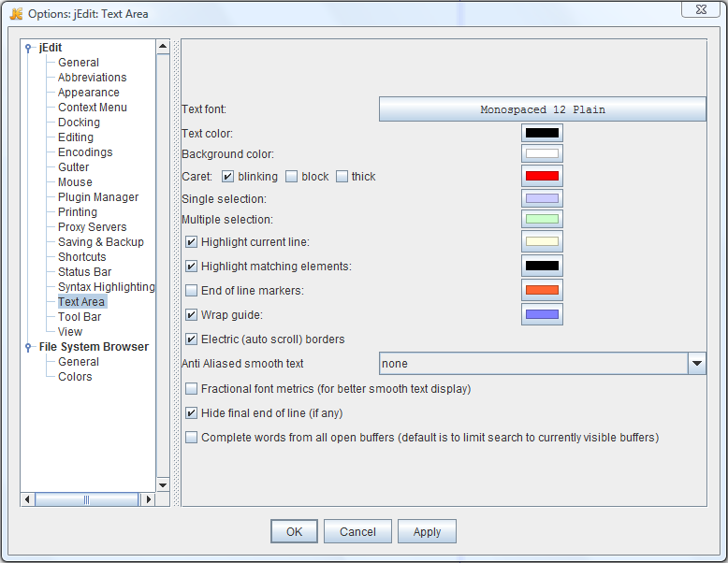Select Mouse in the options tree
The image size is (728, 563).
tap(75, 182)
